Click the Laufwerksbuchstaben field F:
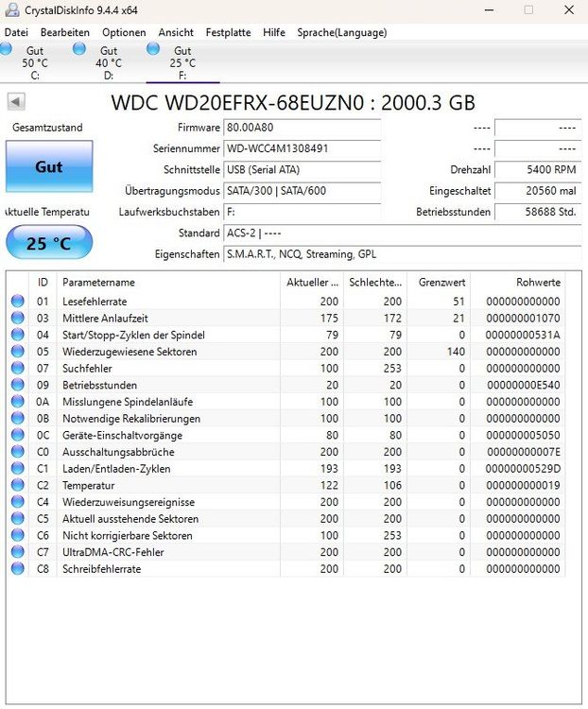Screen dimensions: 588x709 [x=303, y=212]
